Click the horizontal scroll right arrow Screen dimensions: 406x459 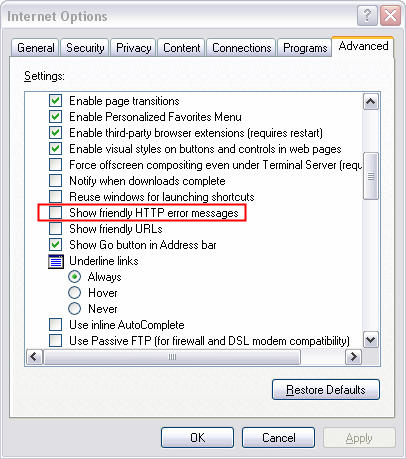353,357
